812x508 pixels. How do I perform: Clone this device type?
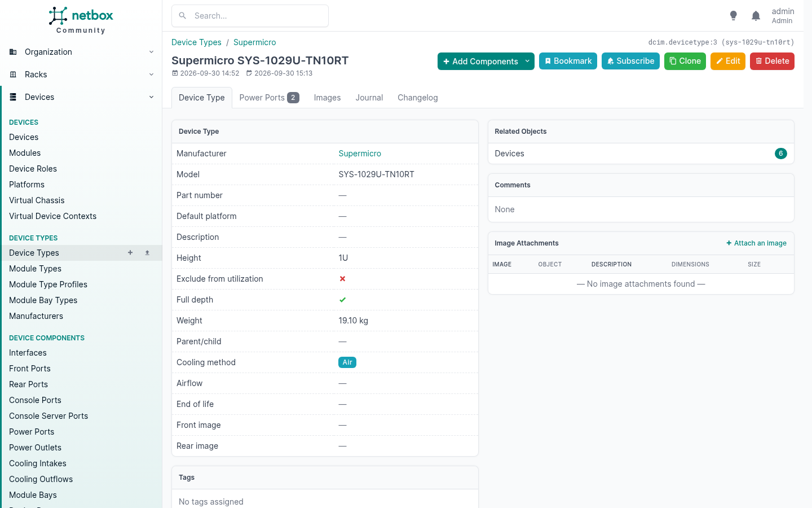[x=685, y=61]
